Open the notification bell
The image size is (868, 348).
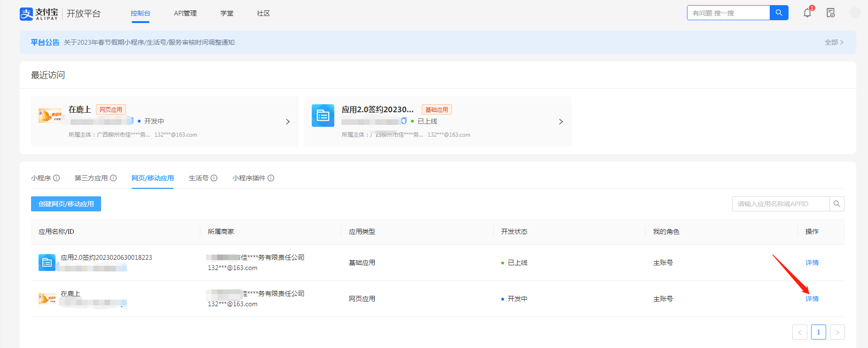tap(807, 13)
